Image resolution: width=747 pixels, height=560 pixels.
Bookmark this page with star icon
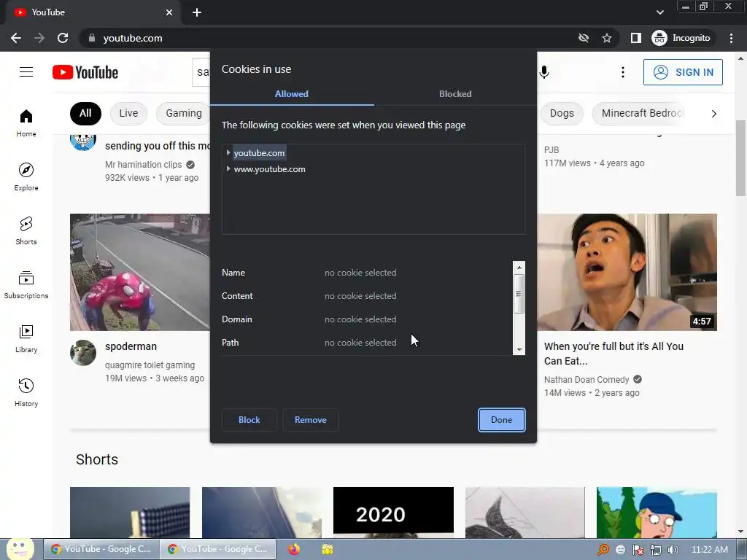606,38
